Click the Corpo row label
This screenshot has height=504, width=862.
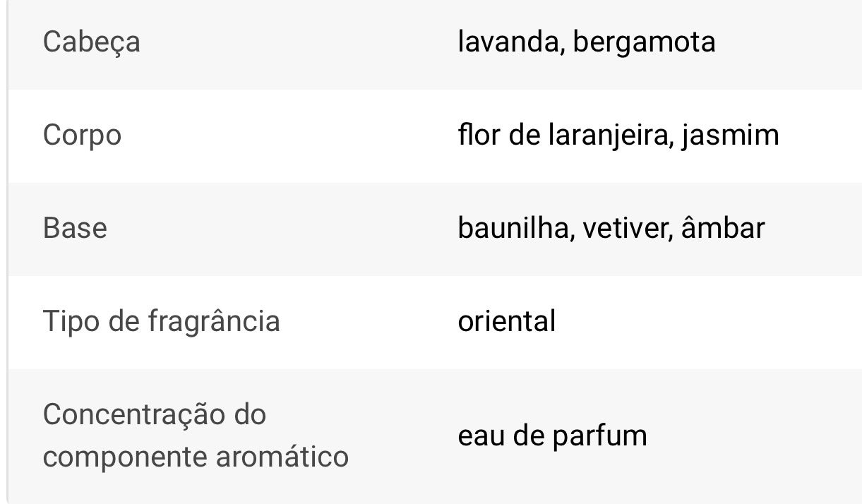(82, 135)
